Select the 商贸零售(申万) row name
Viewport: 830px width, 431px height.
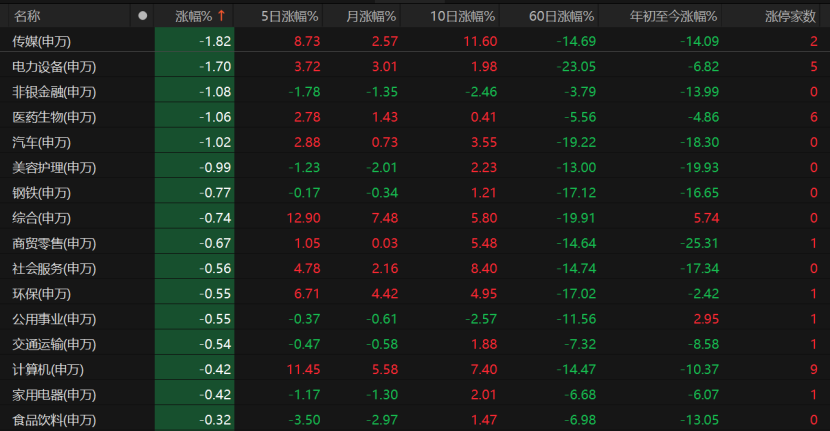54,243
